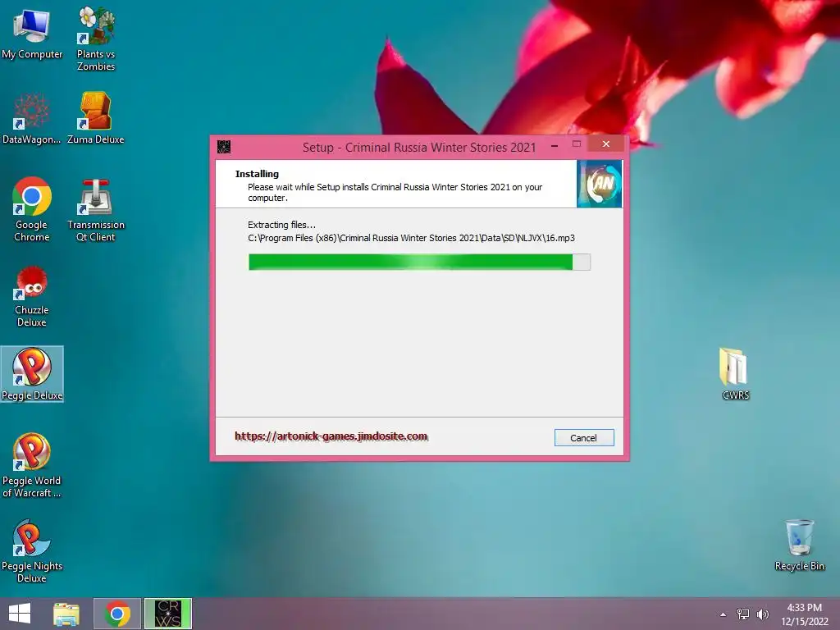Image resolution: width=840 pixels, height=630 pixels.
Task: Open My Computer desktop icon
Action: (32, 33)
